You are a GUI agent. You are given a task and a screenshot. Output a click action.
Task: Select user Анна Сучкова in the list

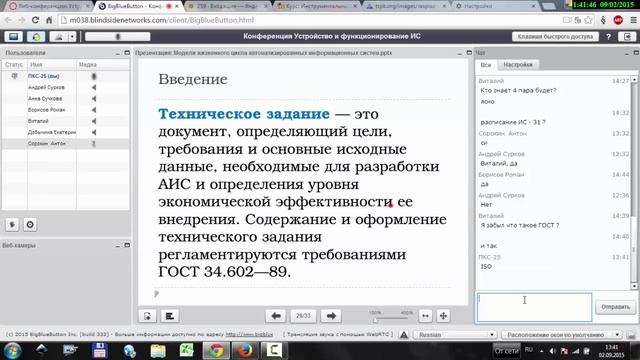tap(45, 99)
